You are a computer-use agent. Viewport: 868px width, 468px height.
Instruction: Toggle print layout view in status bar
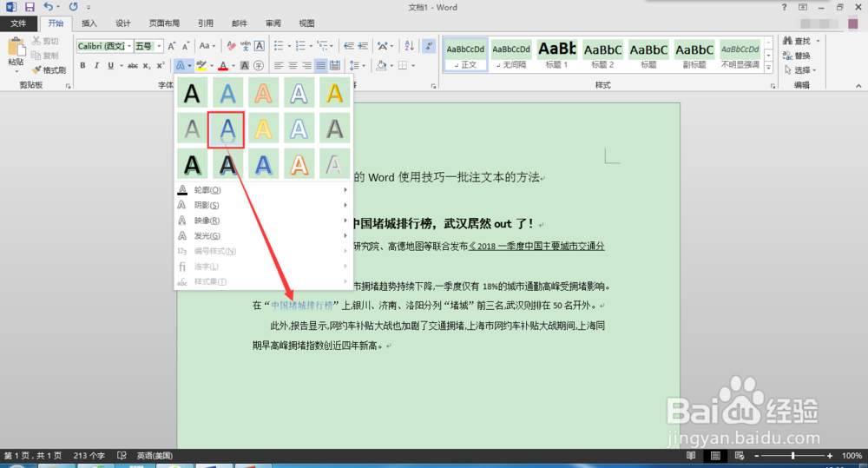tap(715, 455)
